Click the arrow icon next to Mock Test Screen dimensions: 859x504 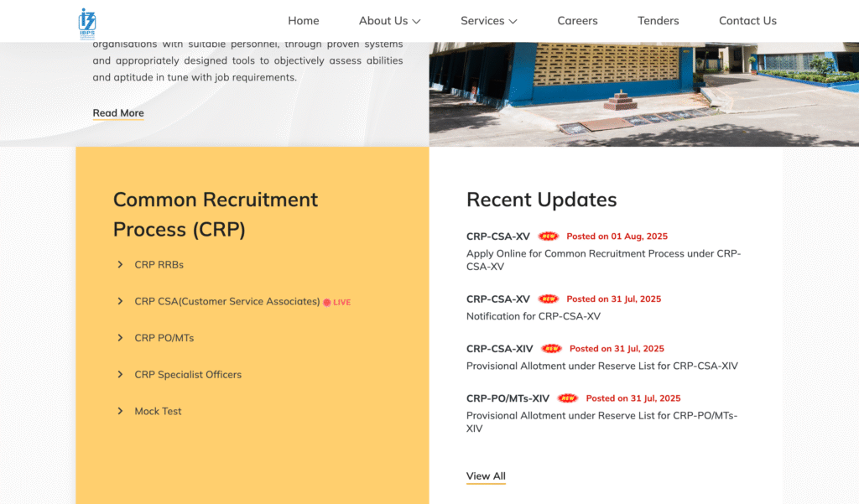tap(120, 411)
